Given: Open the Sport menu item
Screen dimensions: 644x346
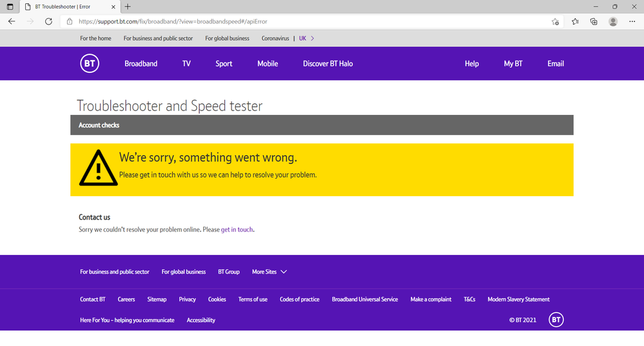Looking at the screenshot, I should (x=224, y=64).
